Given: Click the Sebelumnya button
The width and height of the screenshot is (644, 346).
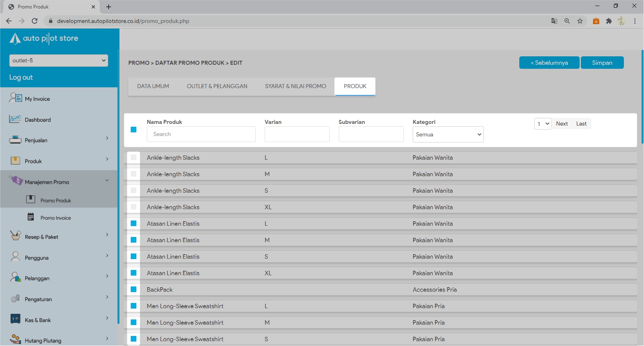Looking at the screenshot, I should click(x=549, y=63).
